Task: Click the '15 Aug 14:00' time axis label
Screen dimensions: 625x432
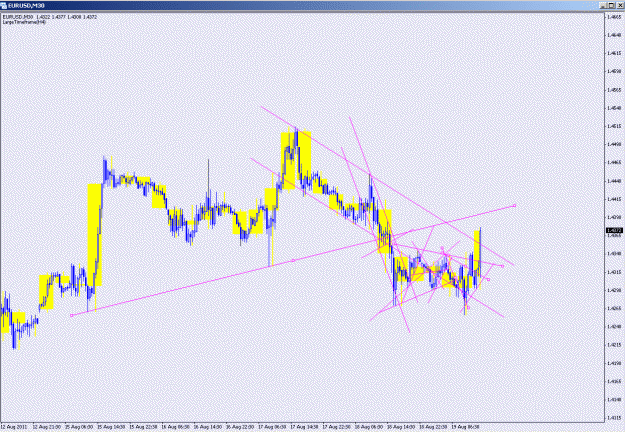Action: [x=113, y=426]
